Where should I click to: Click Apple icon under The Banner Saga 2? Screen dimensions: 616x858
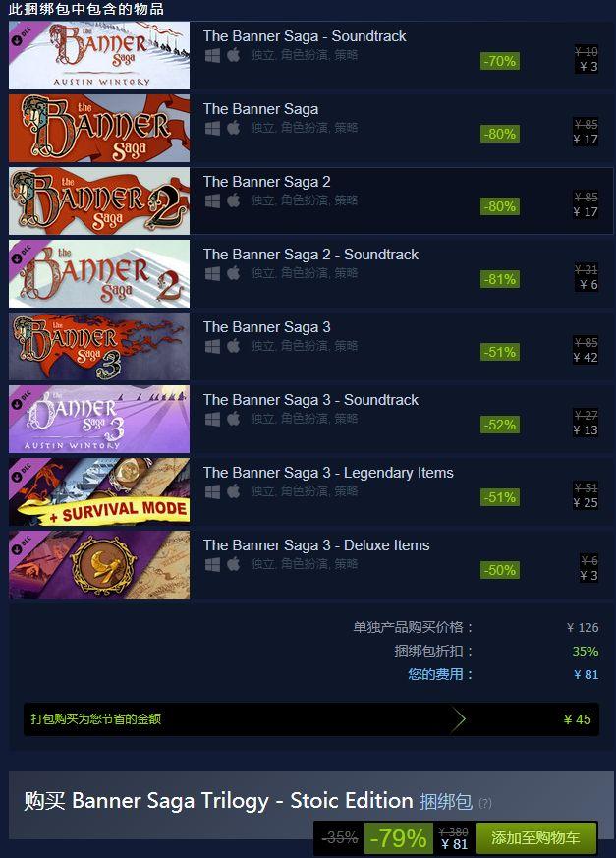coord(234,200)
